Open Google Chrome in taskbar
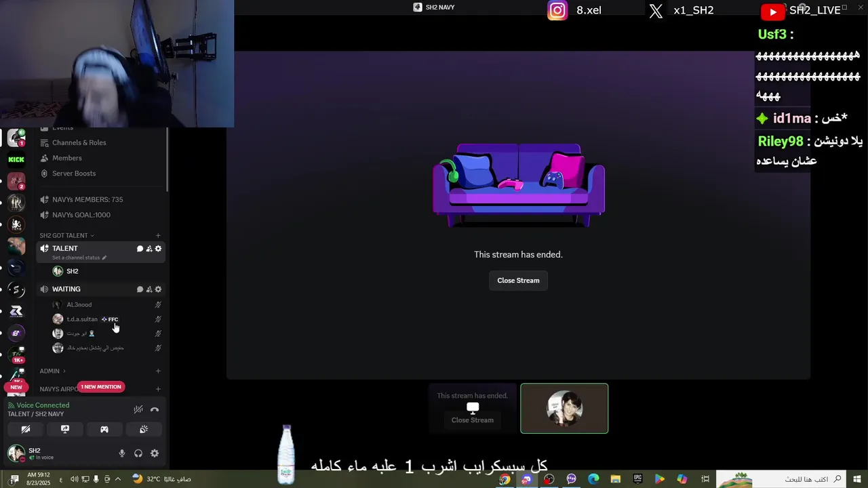The image size is (868, 488). coord(505,479)
